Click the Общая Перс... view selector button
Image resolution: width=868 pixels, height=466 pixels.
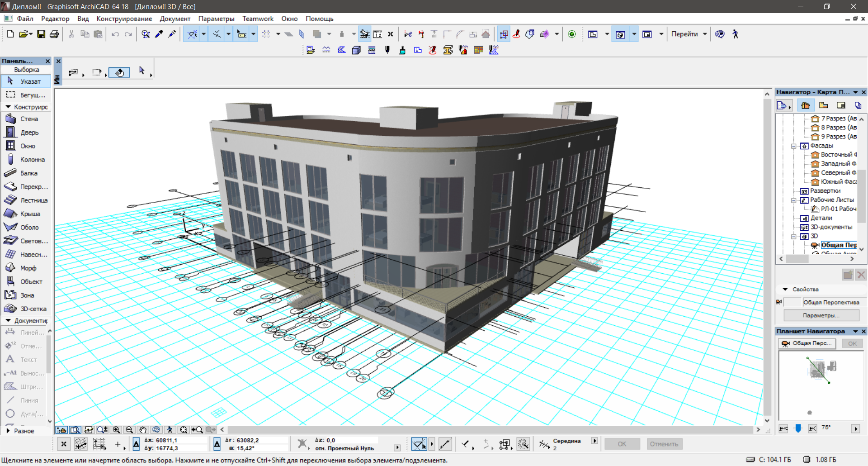pyautogui.click(x=807, y=343)
